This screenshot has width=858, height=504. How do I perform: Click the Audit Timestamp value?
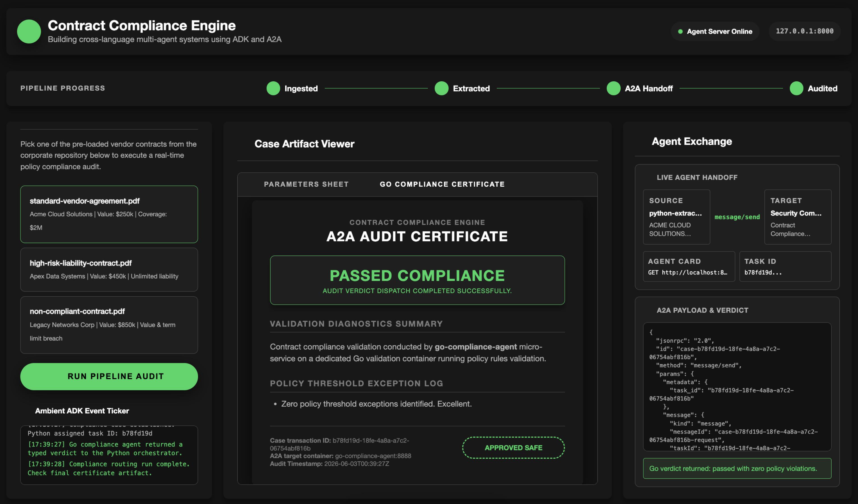[357, 464]
